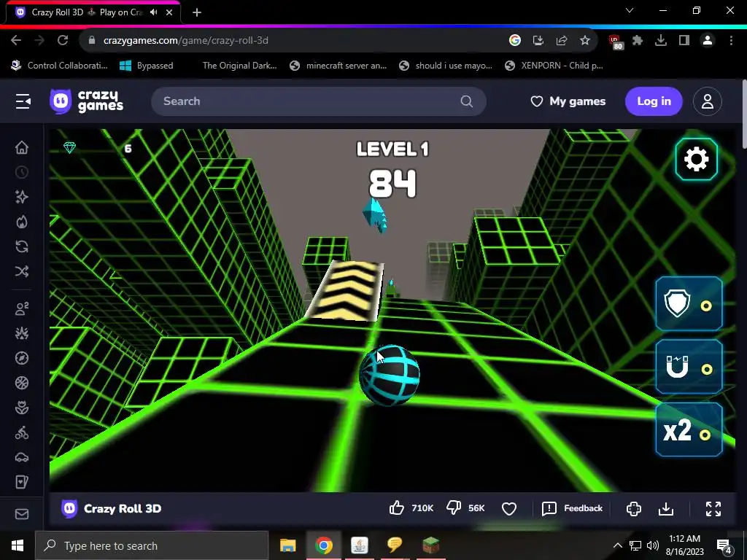The image size is (747, 560).
Task: Open the Home sidebar icon
Action: [x=22, y=147]
